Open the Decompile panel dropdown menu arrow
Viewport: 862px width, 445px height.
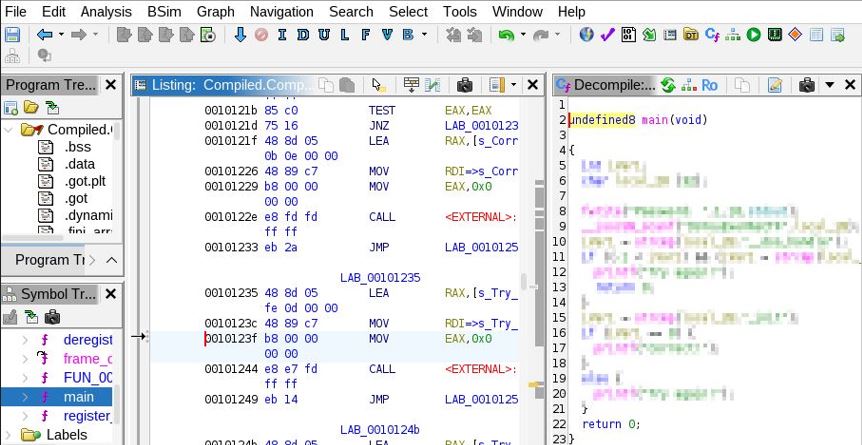[x=830, y=85]
